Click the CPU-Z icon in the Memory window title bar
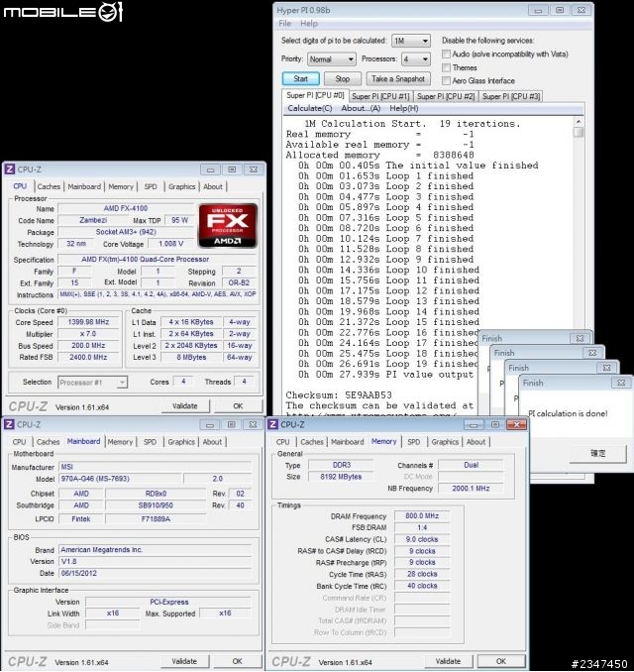 pos(272,424)
